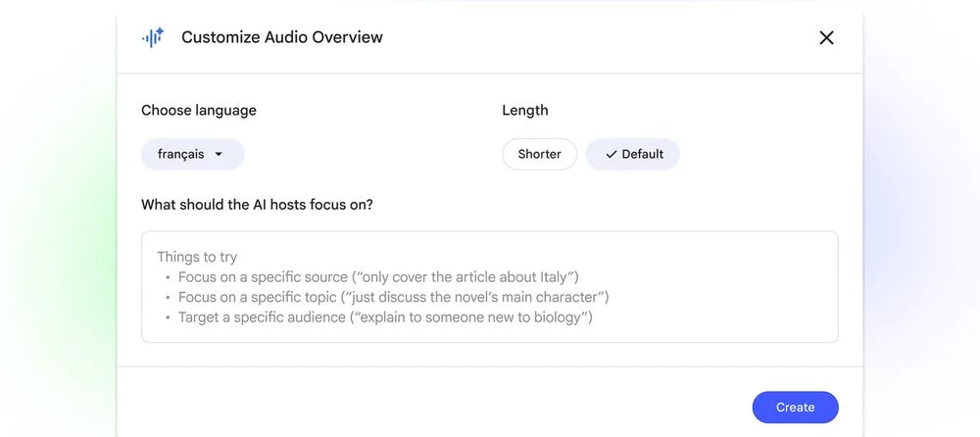The width and height of the screenshot is (980, 437).
Task: Click the 'Choose language' label
Action: 199,111
